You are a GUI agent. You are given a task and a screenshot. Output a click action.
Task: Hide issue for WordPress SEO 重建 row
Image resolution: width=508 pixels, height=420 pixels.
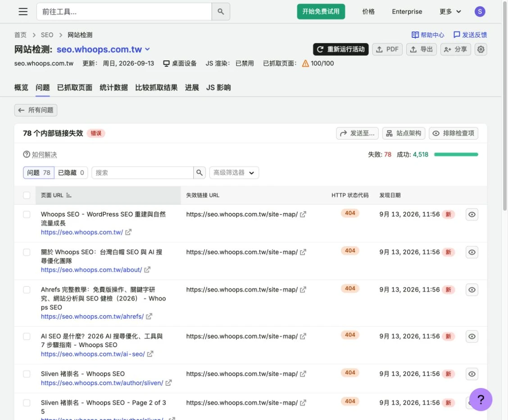(x=472, y=214)
